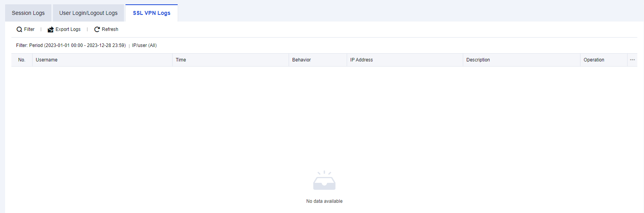Click the IP/user (All) filter text

pyautogui.click(x=144, y=45)
